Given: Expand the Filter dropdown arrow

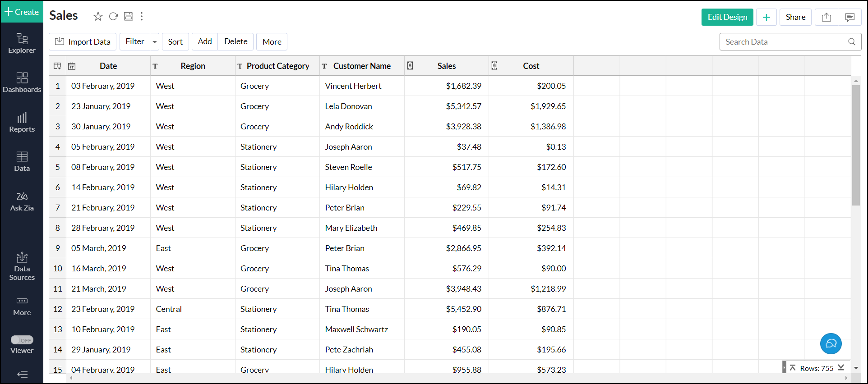Looking at the screenshot, I should (155, 42).
